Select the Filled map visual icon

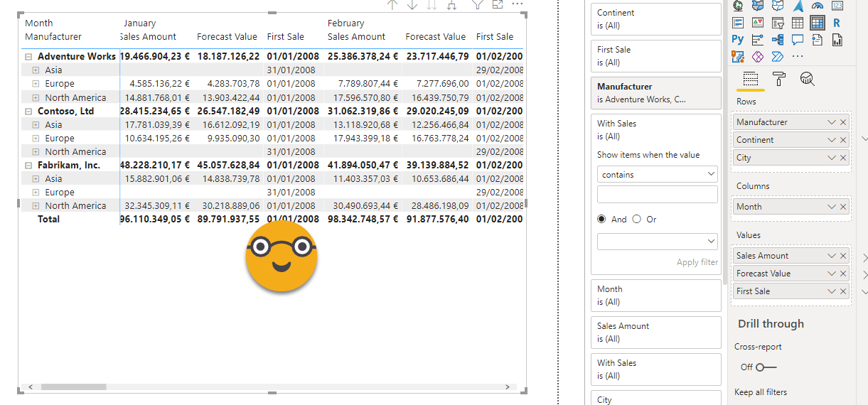(758, 6)
